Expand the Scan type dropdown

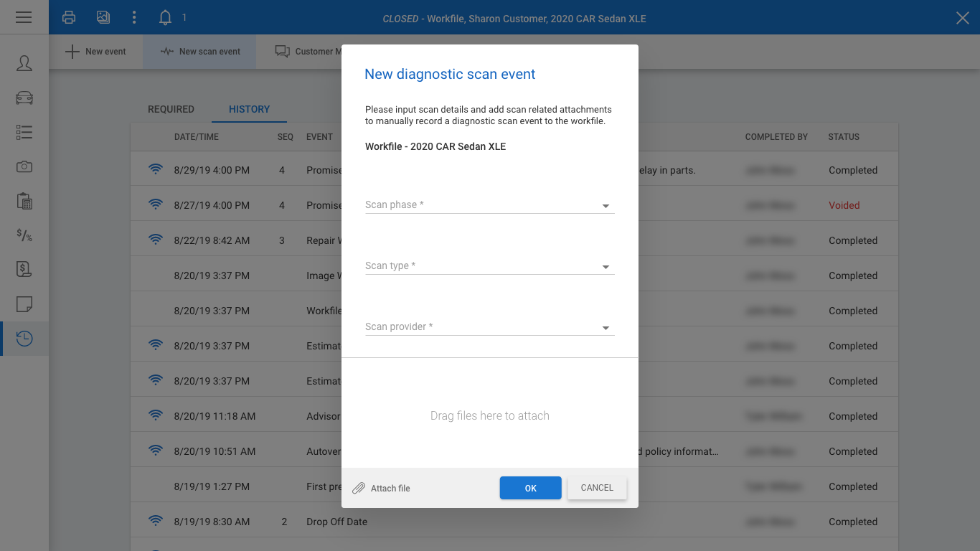tap(490, 266)
